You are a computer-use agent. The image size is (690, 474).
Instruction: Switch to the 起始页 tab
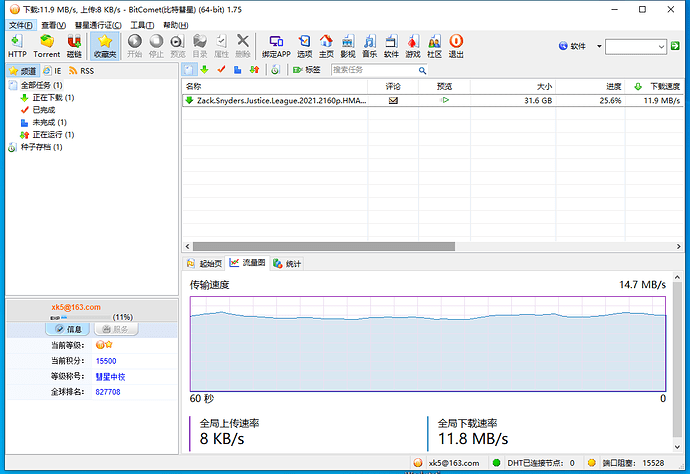click(204, 264)
